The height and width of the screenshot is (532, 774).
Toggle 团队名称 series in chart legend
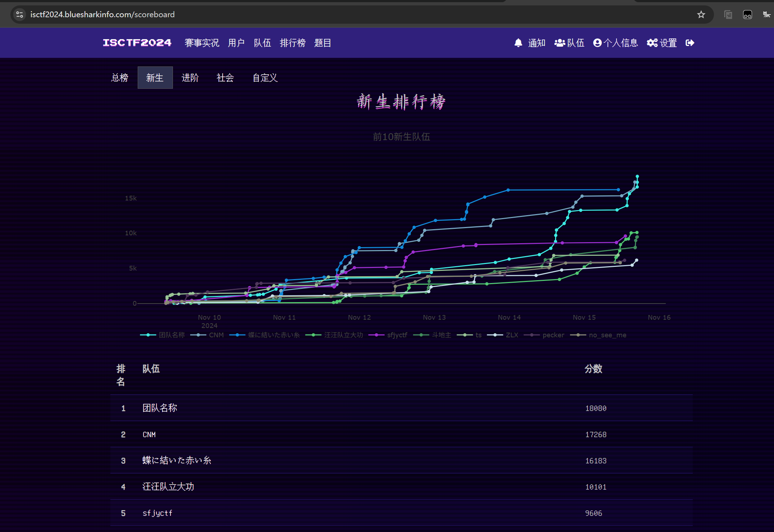pos(171,335)
